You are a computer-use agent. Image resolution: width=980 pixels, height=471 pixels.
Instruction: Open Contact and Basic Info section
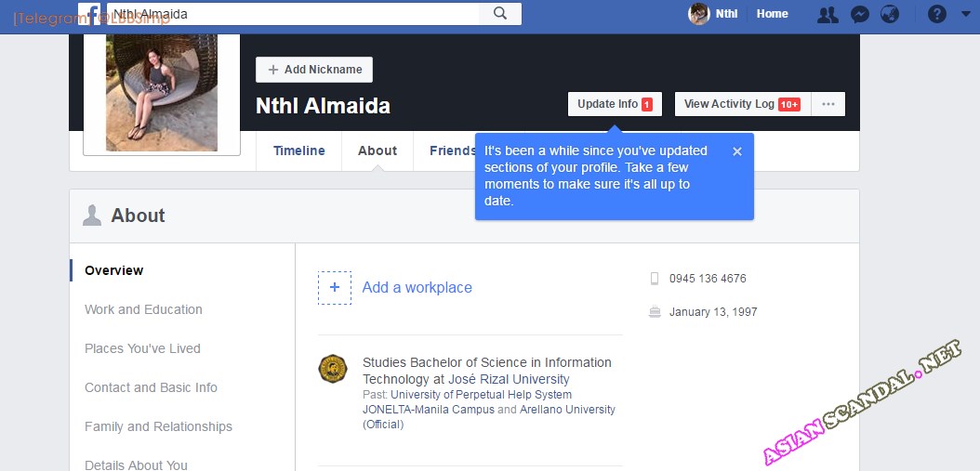click(151, 387)
